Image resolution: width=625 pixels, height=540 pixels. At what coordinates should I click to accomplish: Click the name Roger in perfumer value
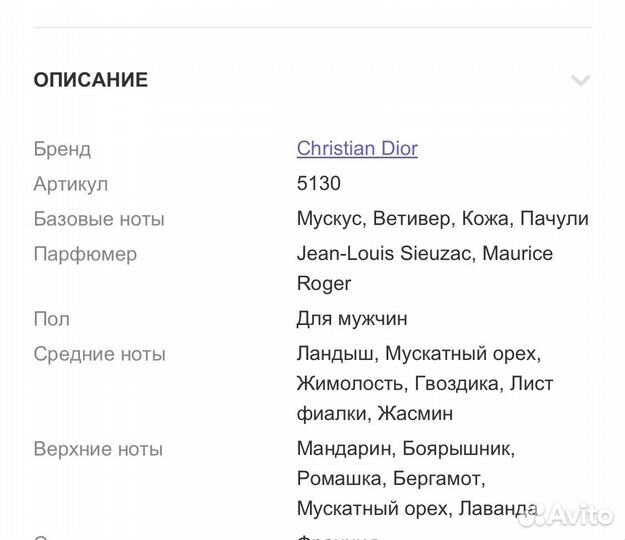point(324,284)
